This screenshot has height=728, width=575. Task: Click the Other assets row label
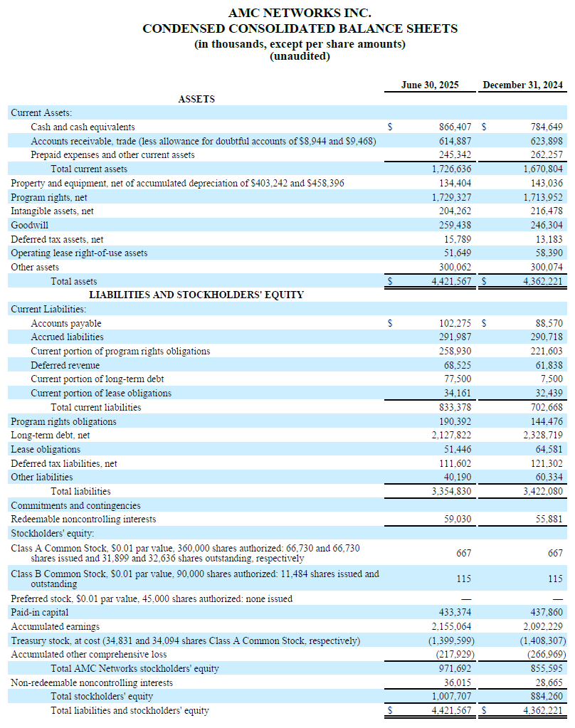point(35,268)
